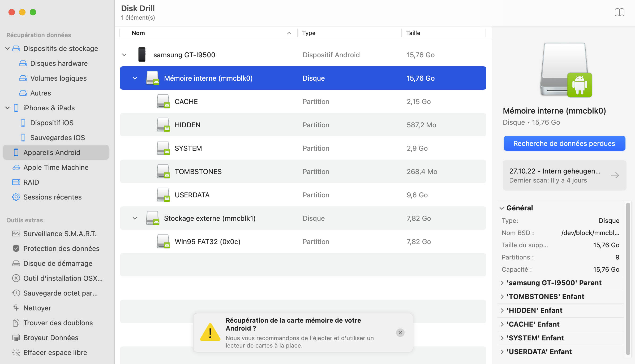Viewport: 635px width, 364px height.
Task: Open the help book icon
Action: [x=619, y=12]
